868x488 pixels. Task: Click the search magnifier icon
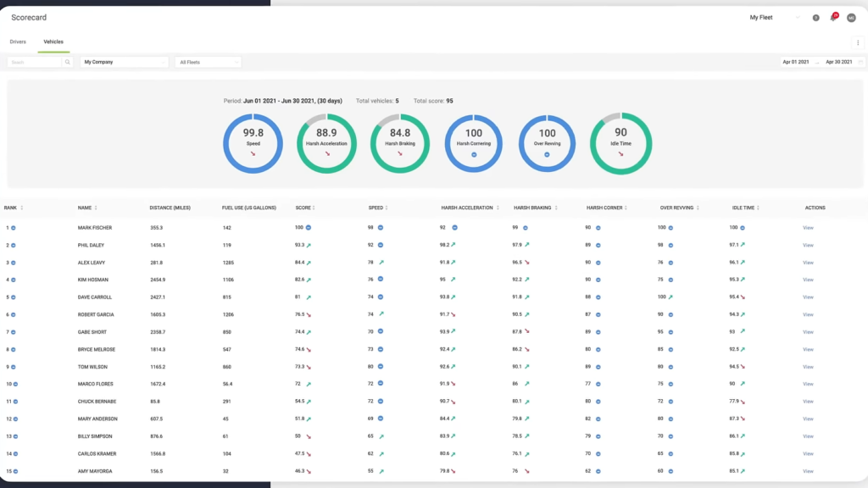[68, 62]
